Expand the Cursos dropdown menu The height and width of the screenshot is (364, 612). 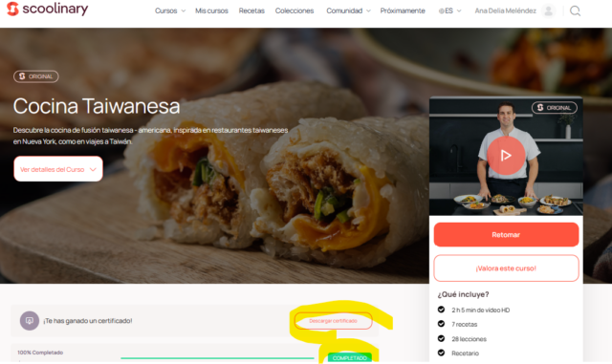pos(170,11)
